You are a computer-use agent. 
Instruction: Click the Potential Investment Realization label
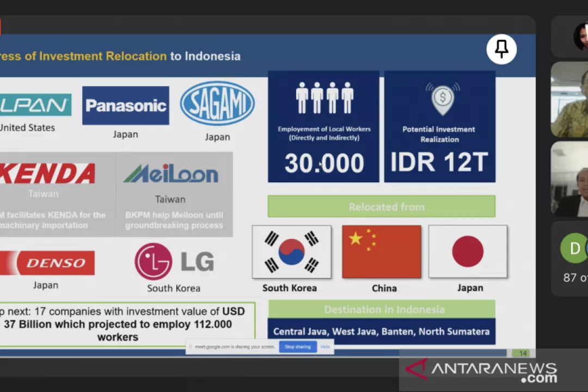tap(439, 134)
